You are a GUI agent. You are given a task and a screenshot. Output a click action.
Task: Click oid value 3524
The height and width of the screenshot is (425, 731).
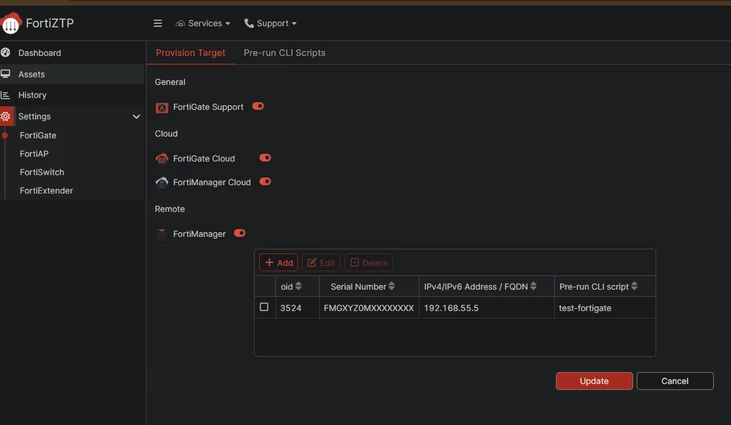tap(290, 308)
